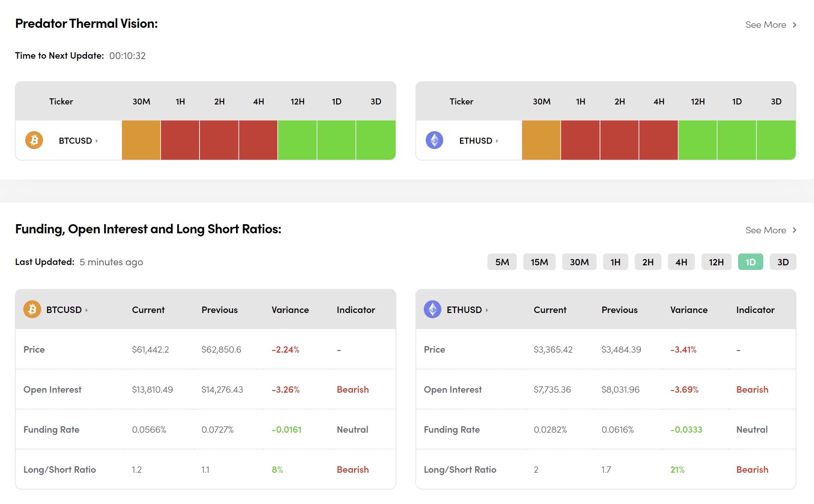Click chevron next to Funding section See More
This screenshot has width=814, height=504.
795,230
